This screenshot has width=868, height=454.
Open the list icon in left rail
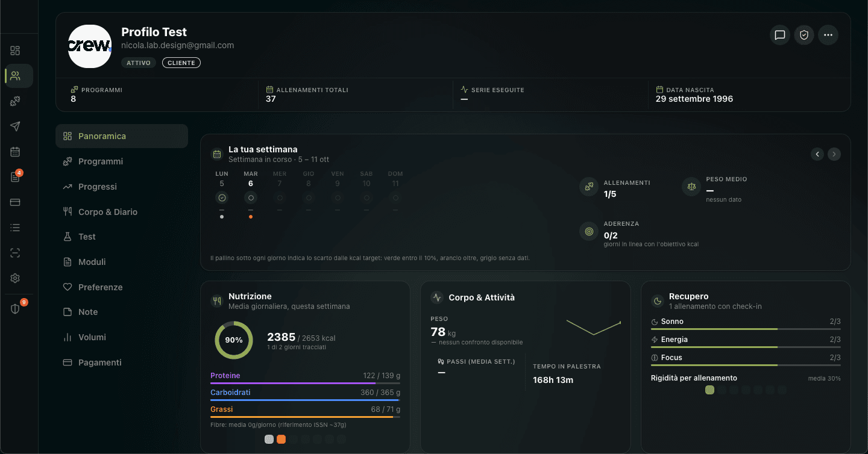[15, 228]
